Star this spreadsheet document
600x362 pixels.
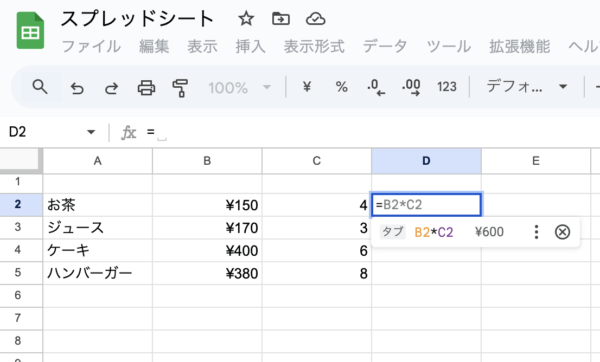click(246, 18)
